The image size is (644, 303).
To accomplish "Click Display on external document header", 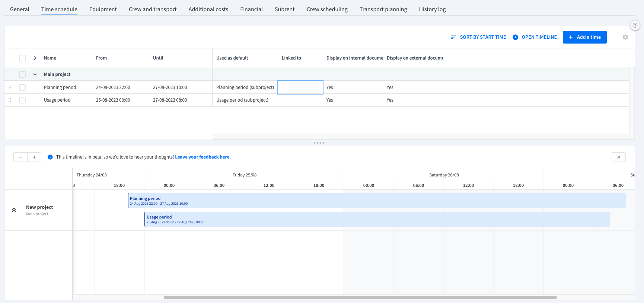I will pos(415,58).
